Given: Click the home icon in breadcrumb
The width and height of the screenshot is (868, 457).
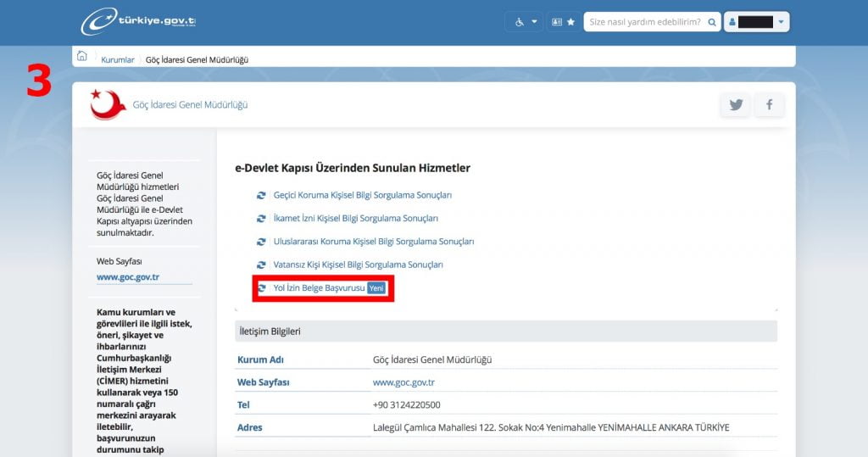Looking at the screenshot, I should point(82,56).
